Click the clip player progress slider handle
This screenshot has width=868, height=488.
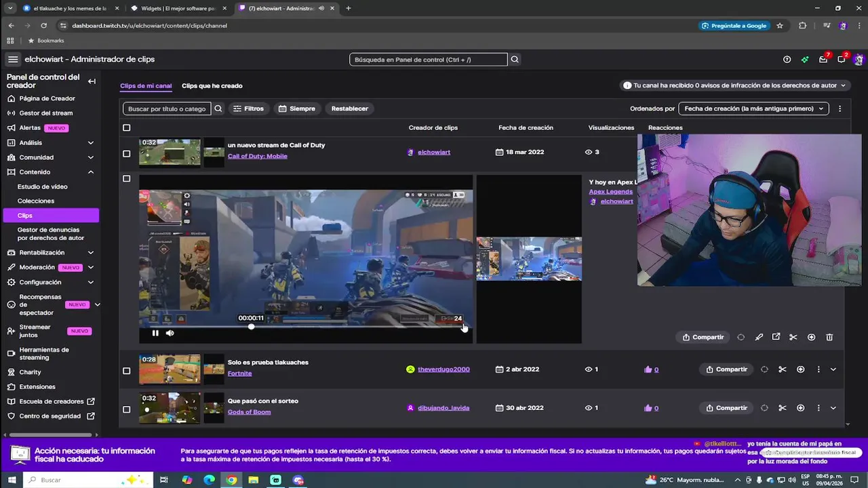(x=251, y=327)
